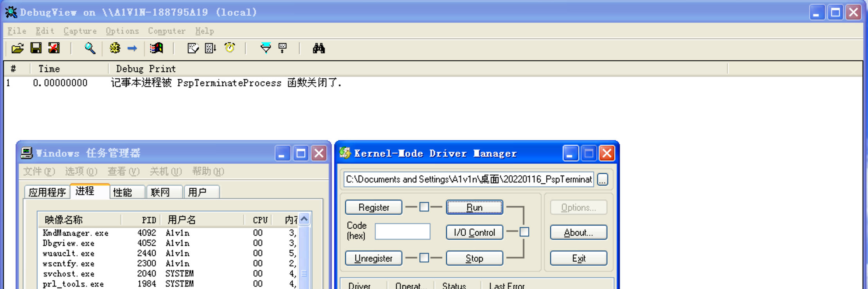Image resolution: width=868 pixels, height=289 pixels.
Task: Toggle the Auto Scroll icon
Action: [x=211, y=48]
